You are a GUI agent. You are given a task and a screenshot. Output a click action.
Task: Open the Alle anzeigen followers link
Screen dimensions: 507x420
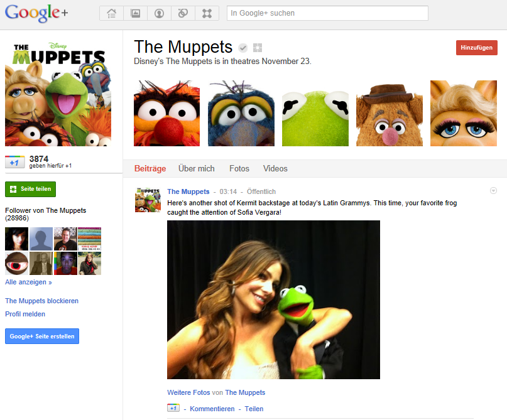pos(28,282)
